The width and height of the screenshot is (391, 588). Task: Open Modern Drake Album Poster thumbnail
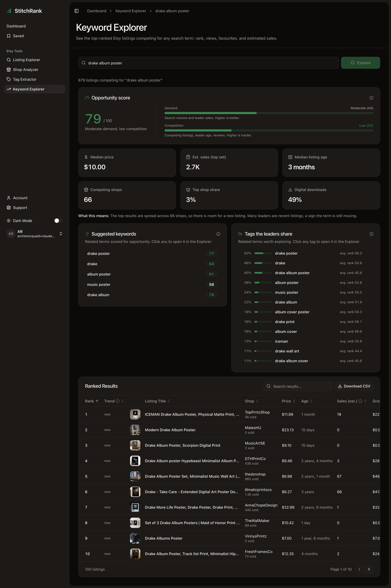click(135, 430)
